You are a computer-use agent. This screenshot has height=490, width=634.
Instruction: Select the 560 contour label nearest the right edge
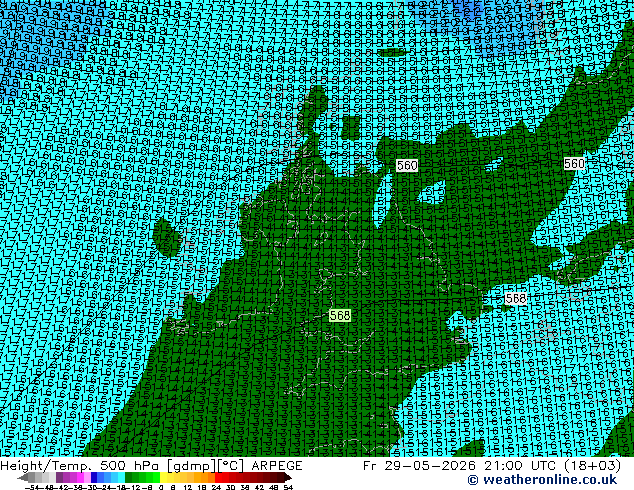tap(574, 163)
